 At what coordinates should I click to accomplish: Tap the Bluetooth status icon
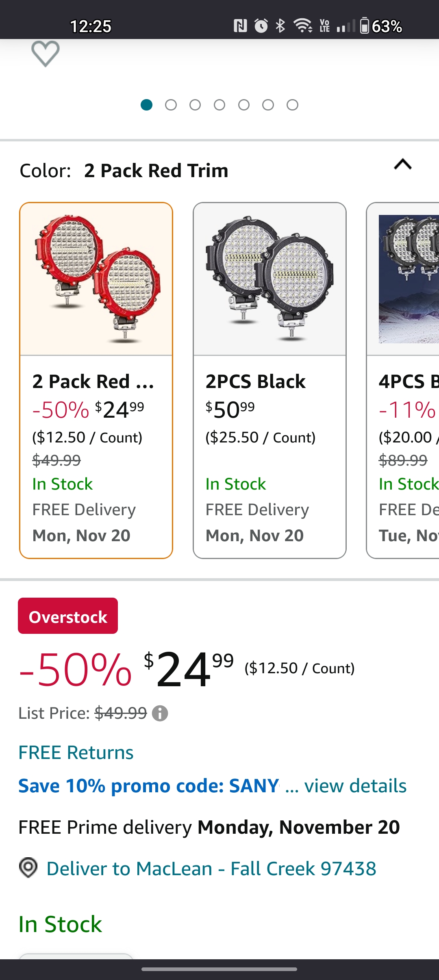tap(280, 26)
